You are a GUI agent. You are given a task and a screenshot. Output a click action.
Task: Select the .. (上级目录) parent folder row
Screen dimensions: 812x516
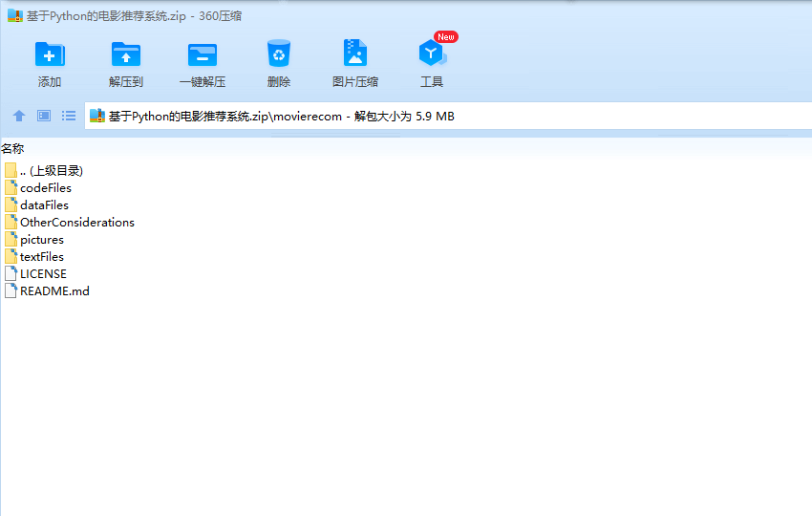click(x=44, y=170)
